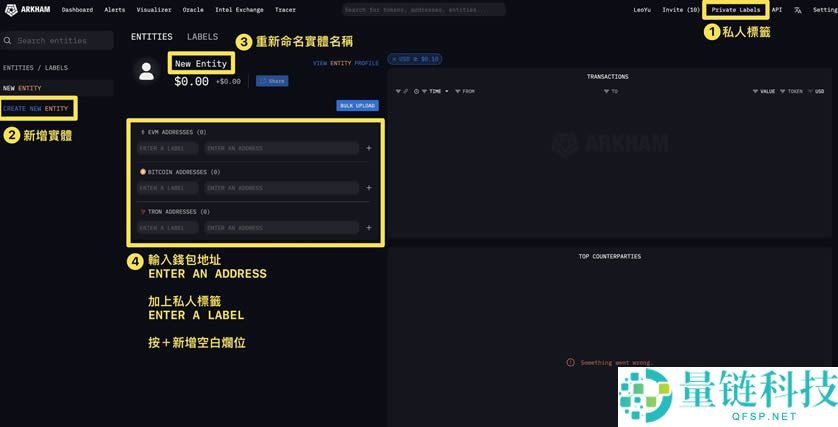
Task: Click the ENTITIES / LABELS sidebar heading
Action: coord(35,68)
